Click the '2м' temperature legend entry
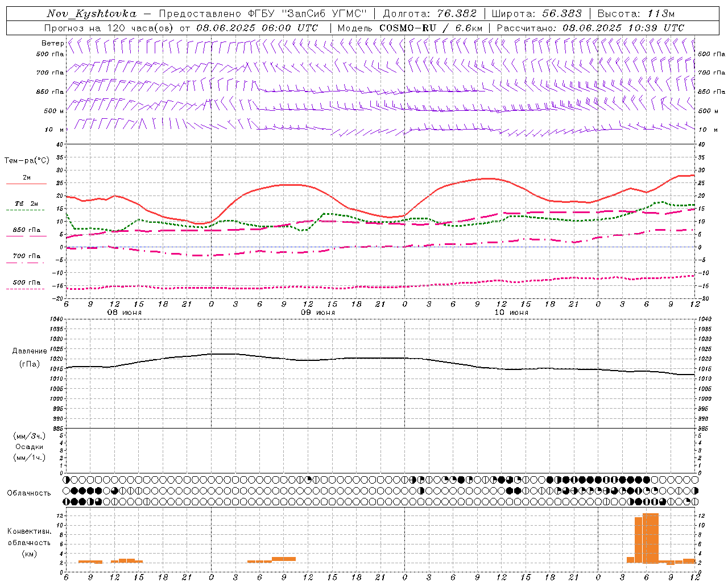Viewport: 728px width, 582px height. [27, 178]
